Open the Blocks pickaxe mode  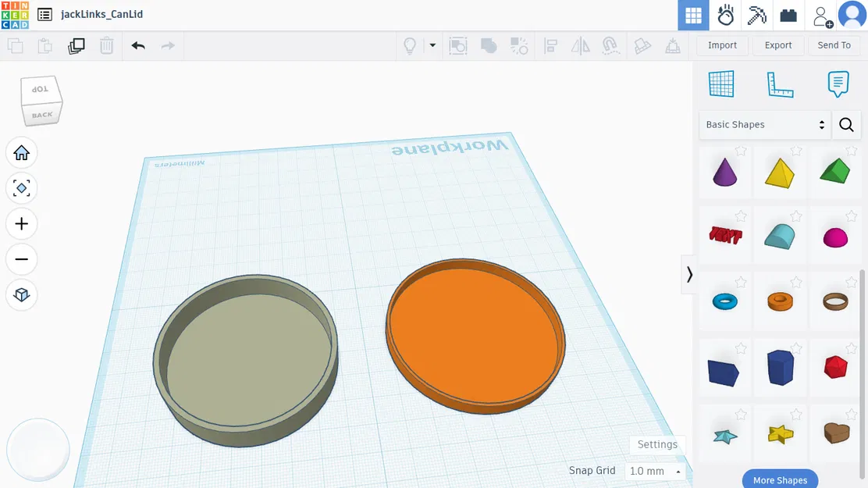click(x=756, y=16)
